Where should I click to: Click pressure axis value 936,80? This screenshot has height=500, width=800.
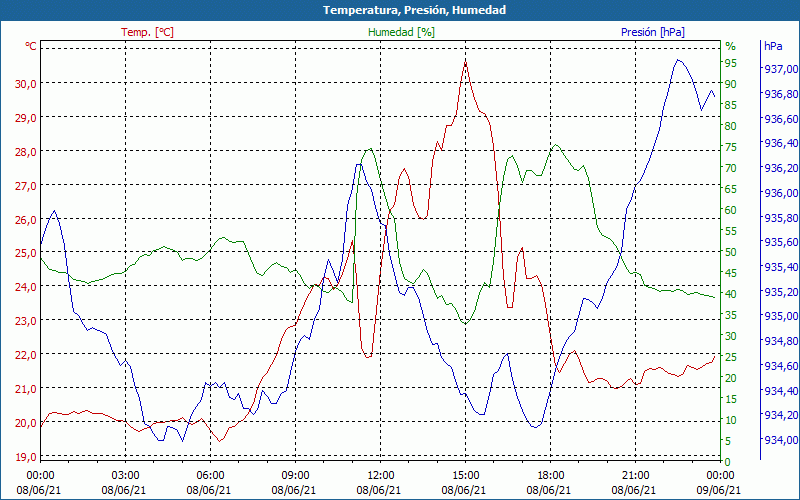coord(780,94)
